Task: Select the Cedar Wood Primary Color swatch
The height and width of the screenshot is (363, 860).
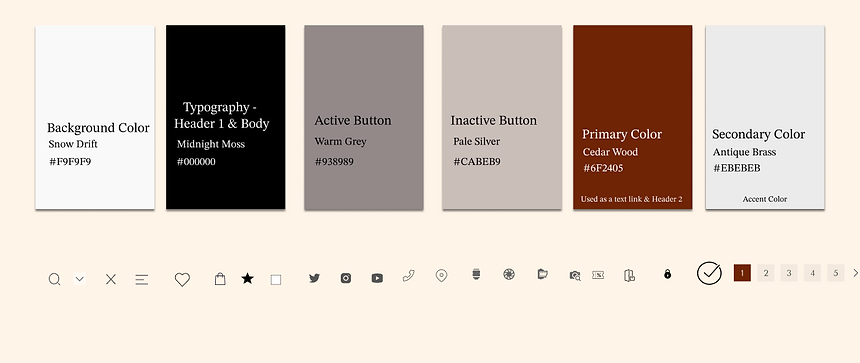Action: 632,117
